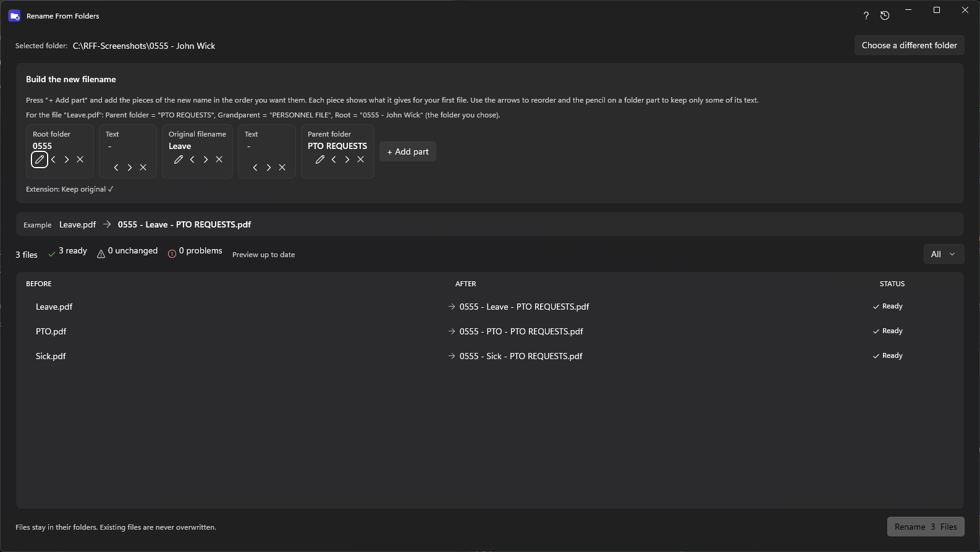The height and width of the screenshot is (552, 980).
Task: Remove the Original filename part
Action: (219, 159)
